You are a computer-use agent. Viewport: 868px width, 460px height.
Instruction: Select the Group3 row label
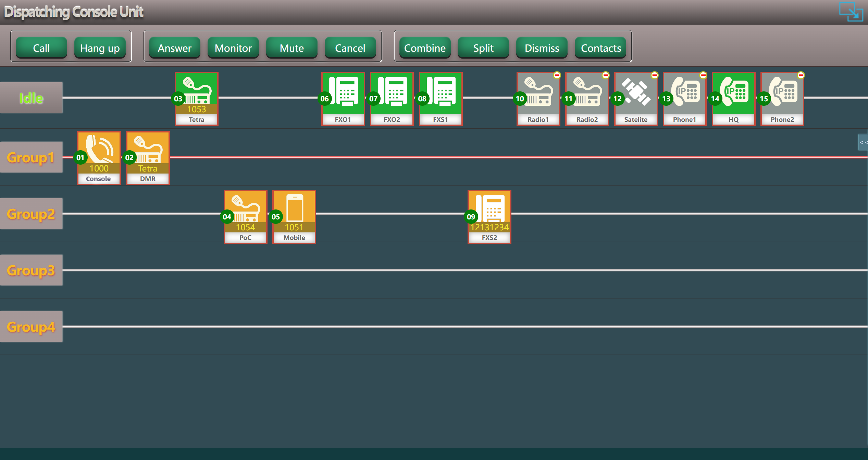tap(31, 270)
